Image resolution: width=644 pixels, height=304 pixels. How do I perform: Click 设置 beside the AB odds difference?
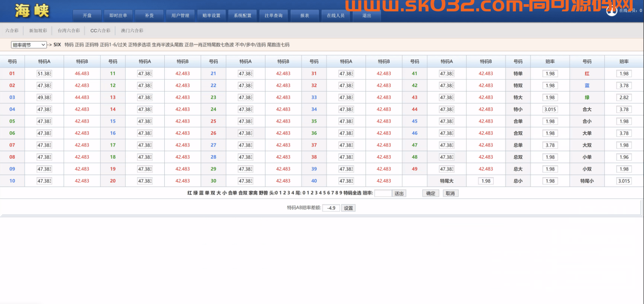[x=348, y=208]
